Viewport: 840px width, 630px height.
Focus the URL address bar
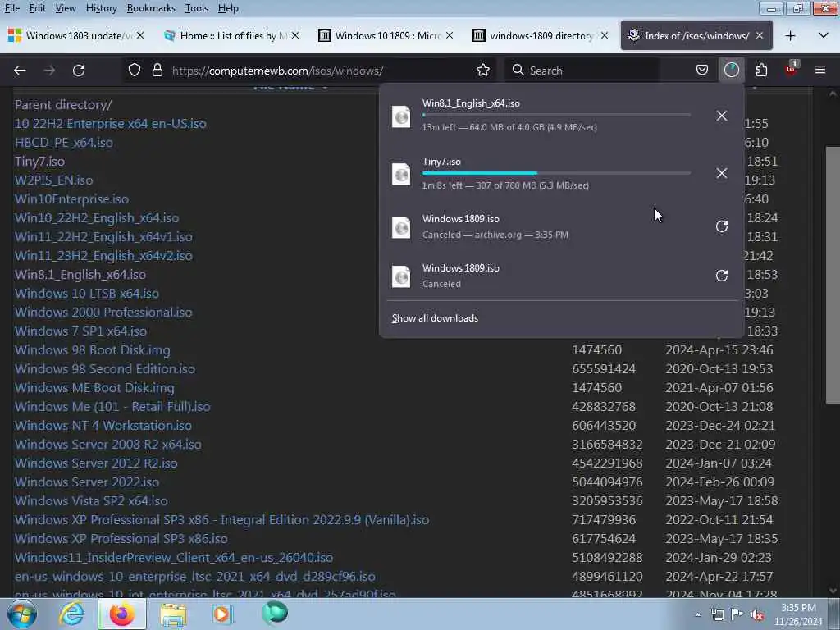[x=322, y=71]
